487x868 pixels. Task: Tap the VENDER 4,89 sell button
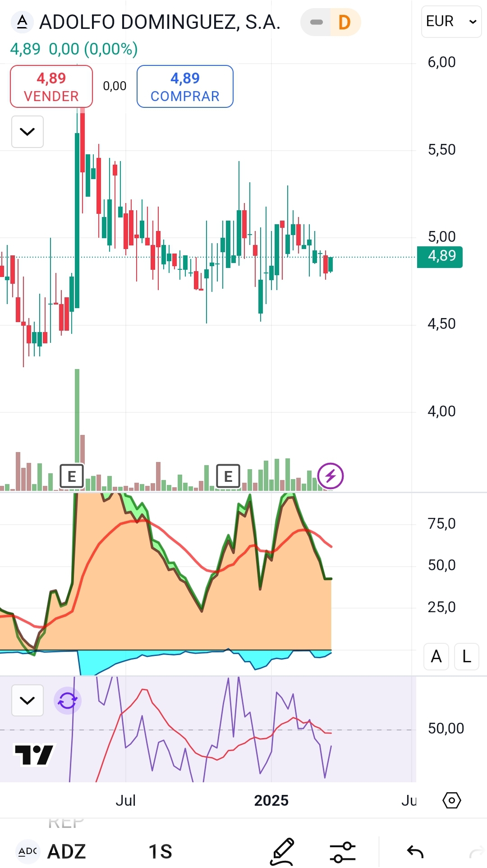tap(51, 87)
